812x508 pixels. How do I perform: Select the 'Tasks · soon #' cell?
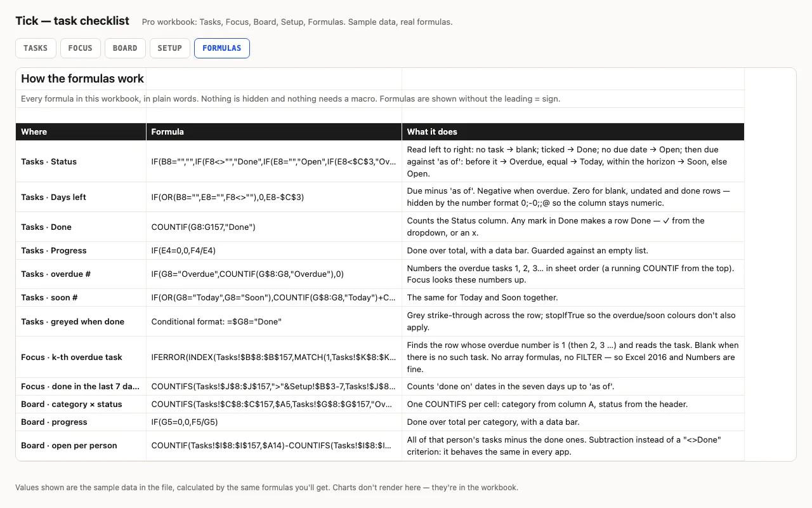81,297
